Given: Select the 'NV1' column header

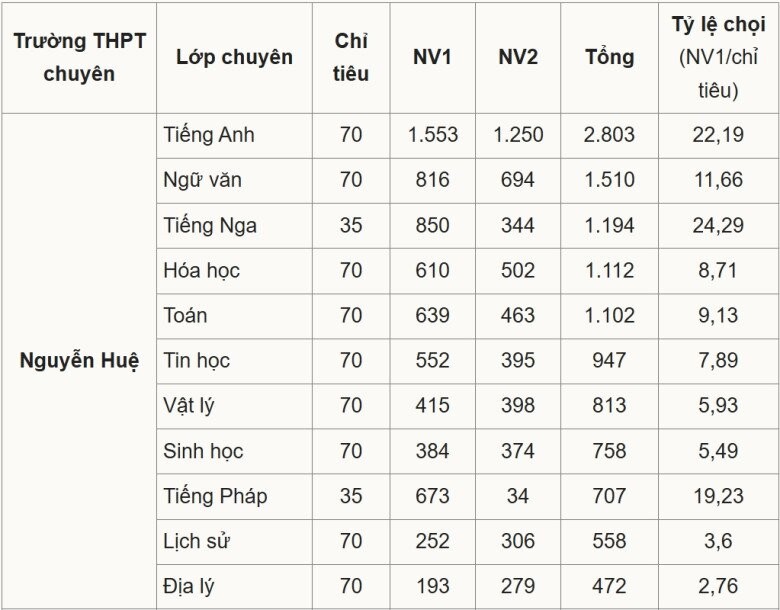Looking at the screenshot, I should (432, 57).
